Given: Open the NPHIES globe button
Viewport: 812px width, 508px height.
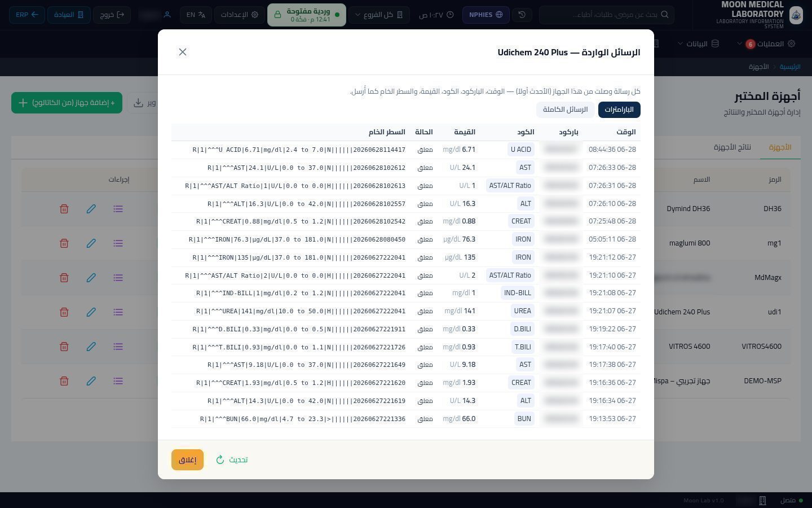Looking at the screenshot, I should tap(486, 15).
